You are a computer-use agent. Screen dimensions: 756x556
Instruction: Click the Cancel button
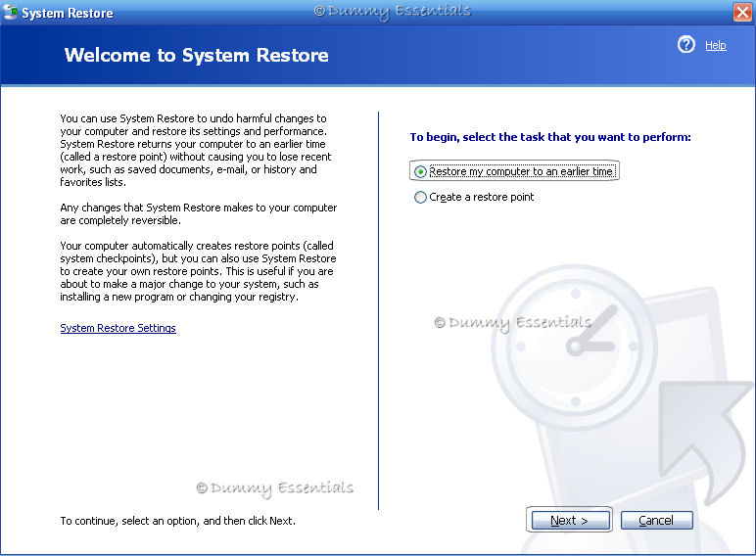point(657,521)
